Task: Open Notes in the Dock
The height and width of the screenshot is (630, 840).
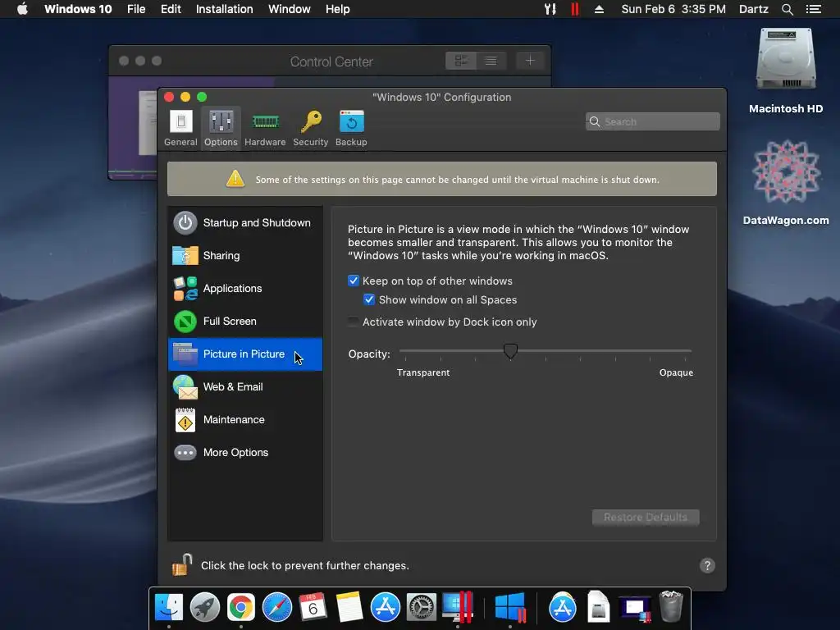Action: coord(349,608)
